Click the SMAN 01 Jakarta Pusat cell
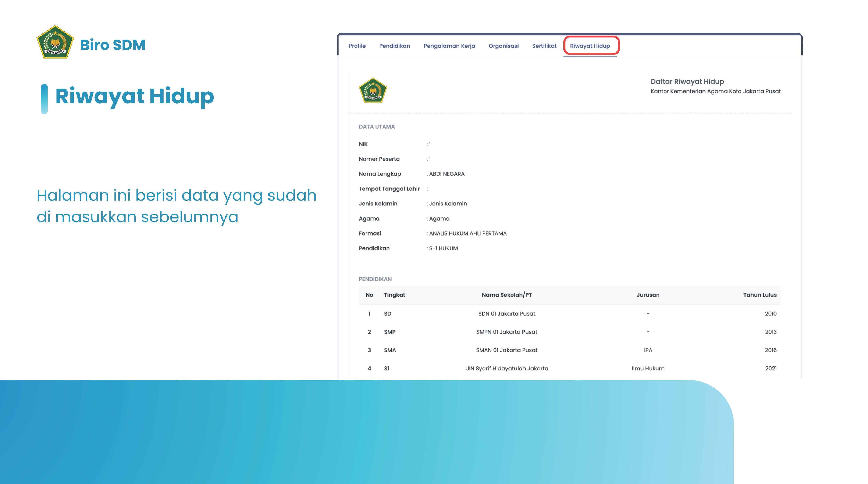 507,350
